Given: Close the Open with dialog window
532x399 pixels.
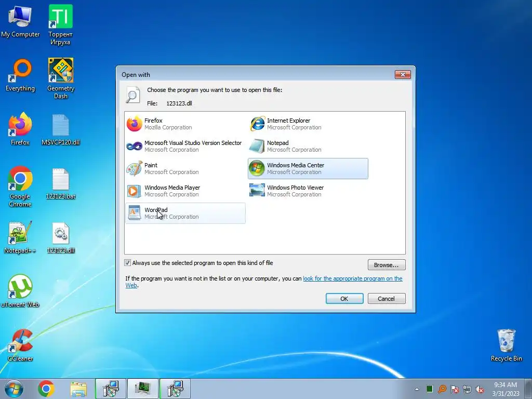Looking at the screenshot, I should click(403, 74).
